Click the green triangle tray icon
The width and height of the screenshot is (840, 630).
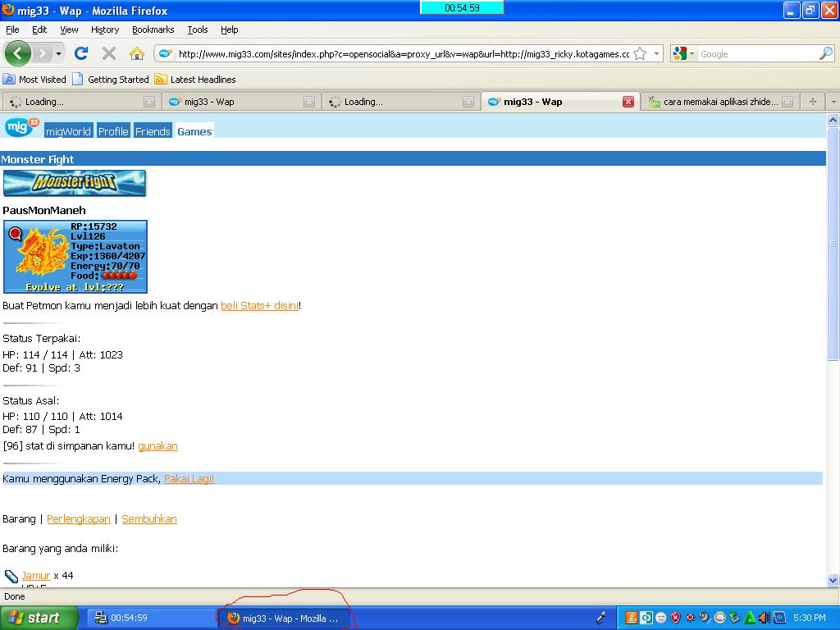coord(750,618)
